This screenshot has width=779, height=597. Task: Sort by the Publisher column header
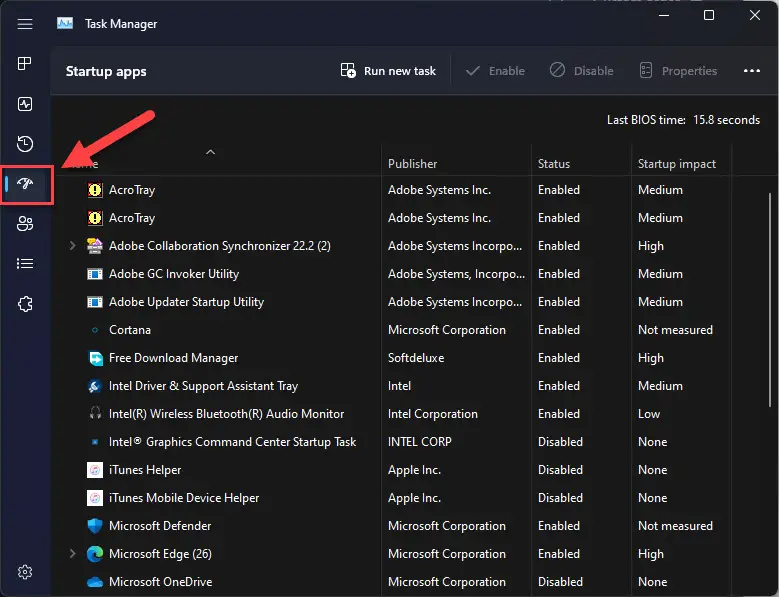(412, 164)
